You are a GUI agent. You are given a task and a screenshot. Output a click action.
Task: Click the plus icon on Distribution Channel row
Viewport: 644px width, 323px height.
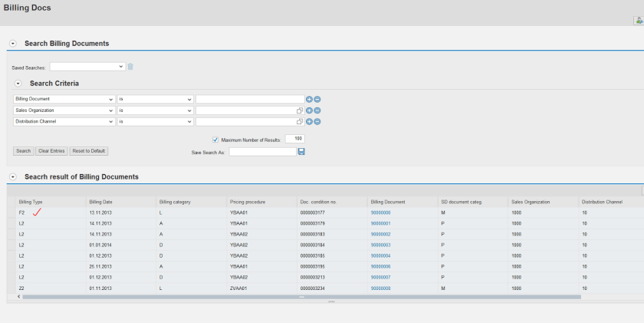point(310,121)
